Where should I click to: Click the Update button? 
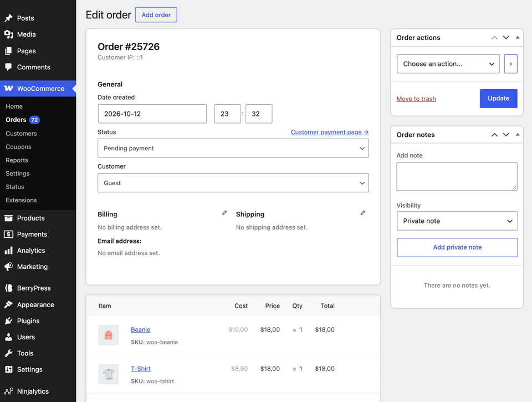[x=498, y=99]
